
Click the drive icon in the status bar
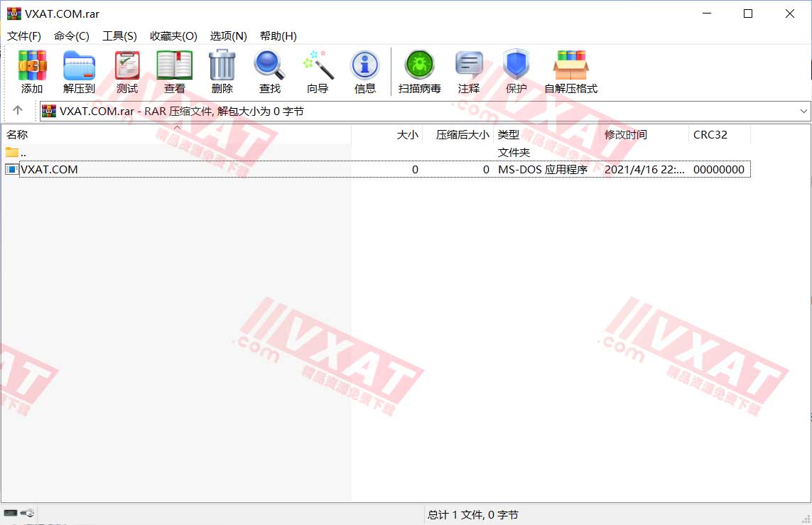[x=10, y=512]
